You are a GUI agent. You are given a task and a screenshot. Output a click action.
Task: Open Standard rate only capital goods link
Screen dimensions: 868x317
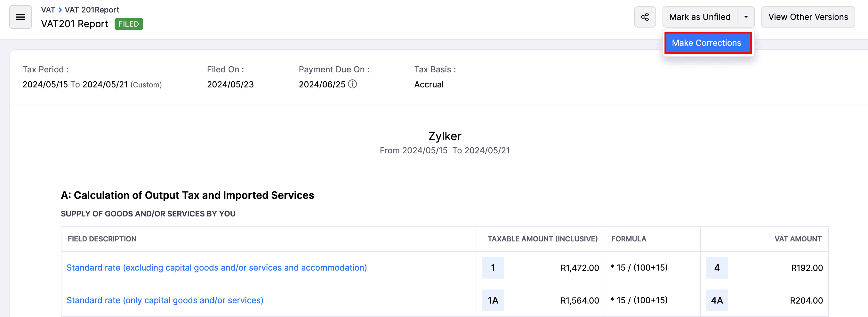(x=165, y=300)
